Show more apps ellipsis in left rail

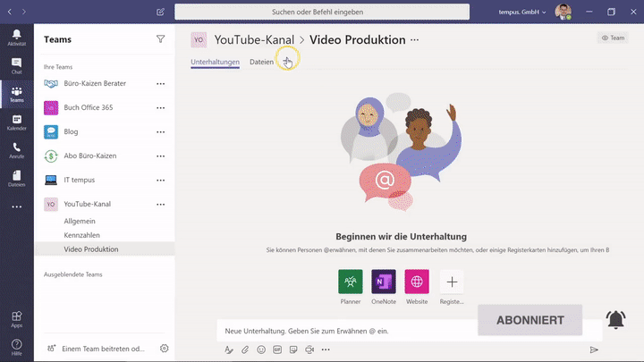click(x=16, y=206)
